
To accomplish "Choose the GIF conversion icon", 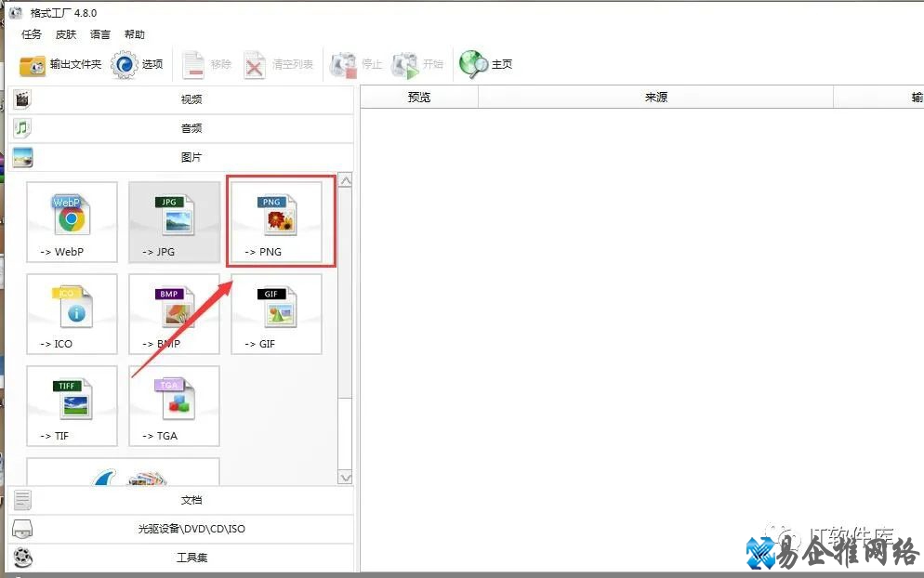I will 276,313.
